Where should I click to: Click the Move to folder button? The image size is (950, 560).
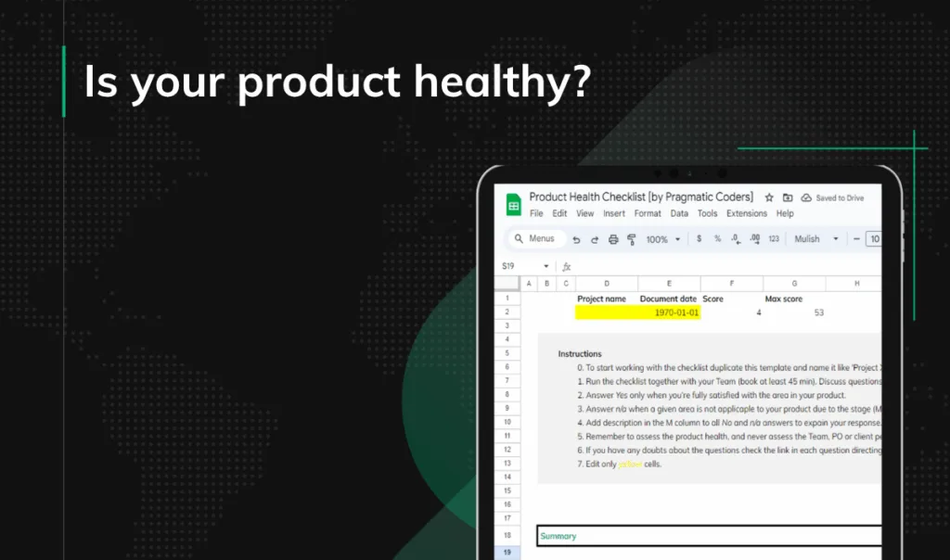(x=789, y=197)
